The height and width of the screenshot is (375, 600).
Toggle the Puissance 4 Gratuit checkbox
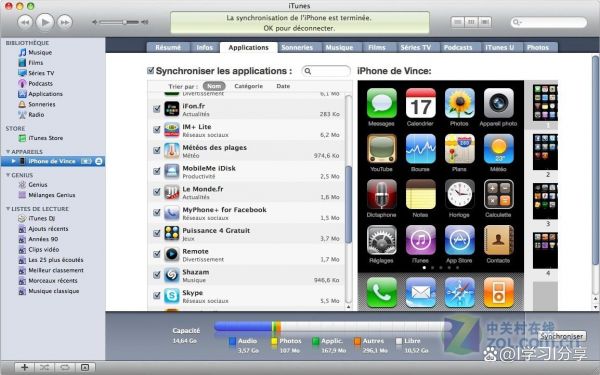157,233
